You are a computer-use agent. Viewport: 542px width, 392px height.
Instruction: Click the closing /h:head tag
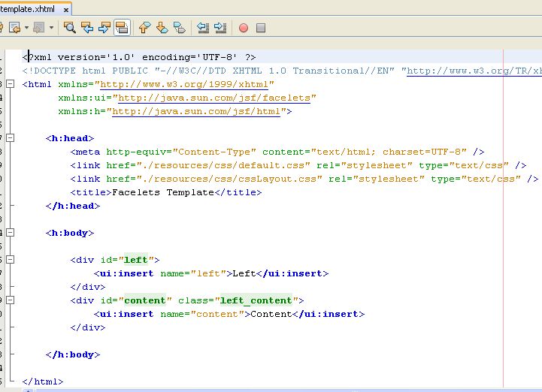(73, 206)
